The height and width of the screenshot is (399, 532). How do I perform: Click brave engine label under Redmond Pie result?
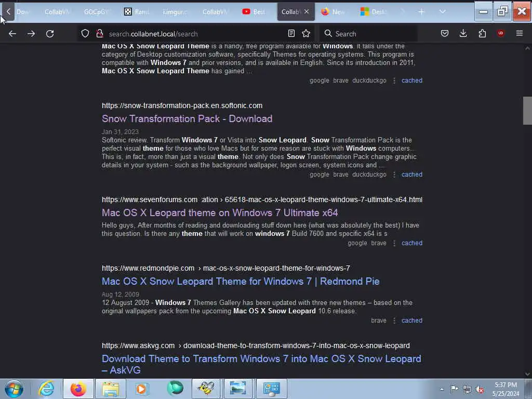pyautogui.click(x=379, y=321)
